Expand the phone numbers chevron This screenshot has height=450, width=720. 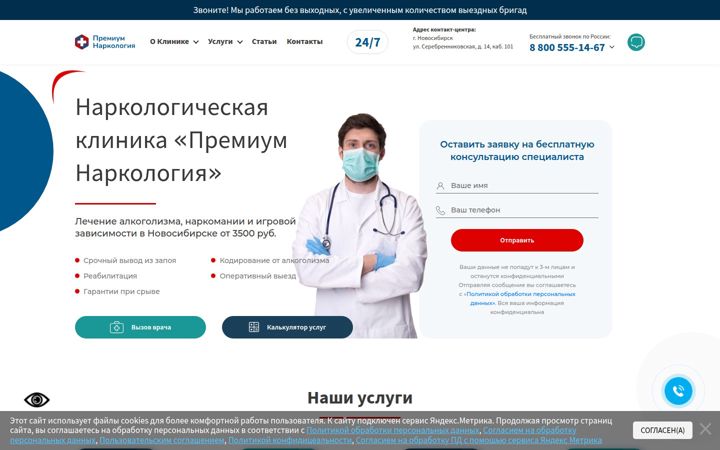(x=612, y=47)
